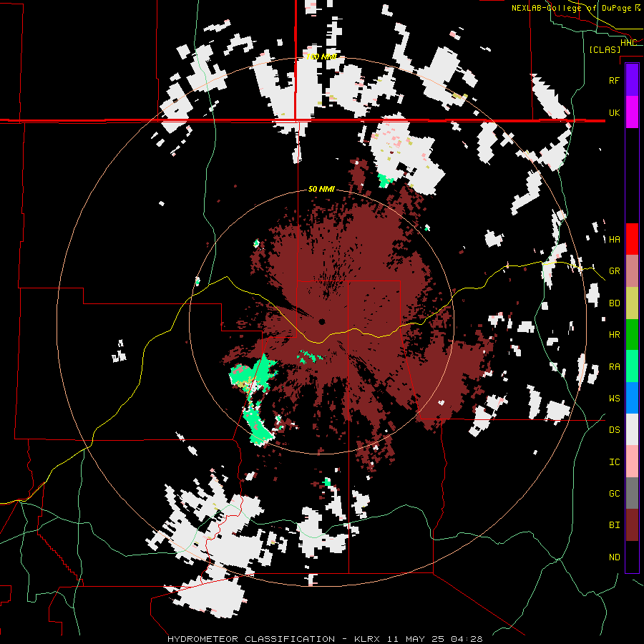The width and height of the screenshot is (644, 644).
Task: Click the "HA" legend label
Action: coord(614,240)
